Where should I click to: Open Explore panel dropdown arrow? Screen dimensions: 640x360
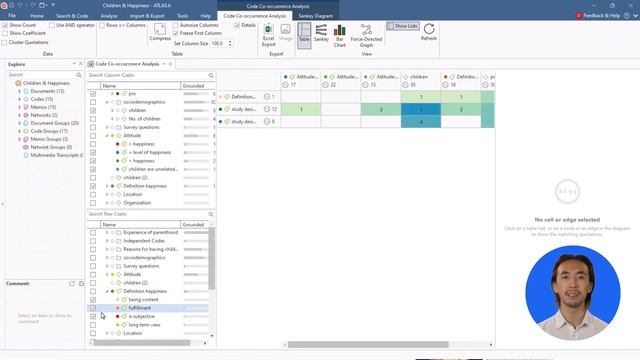pyautogui.click(x=74, y=64)
